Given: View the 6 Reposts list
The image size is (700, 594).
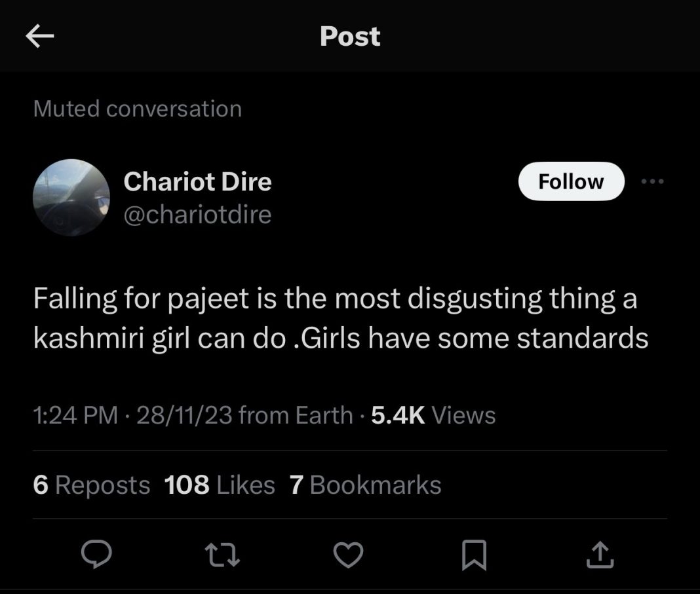Looking at the screenshot, I should (92, 485).
